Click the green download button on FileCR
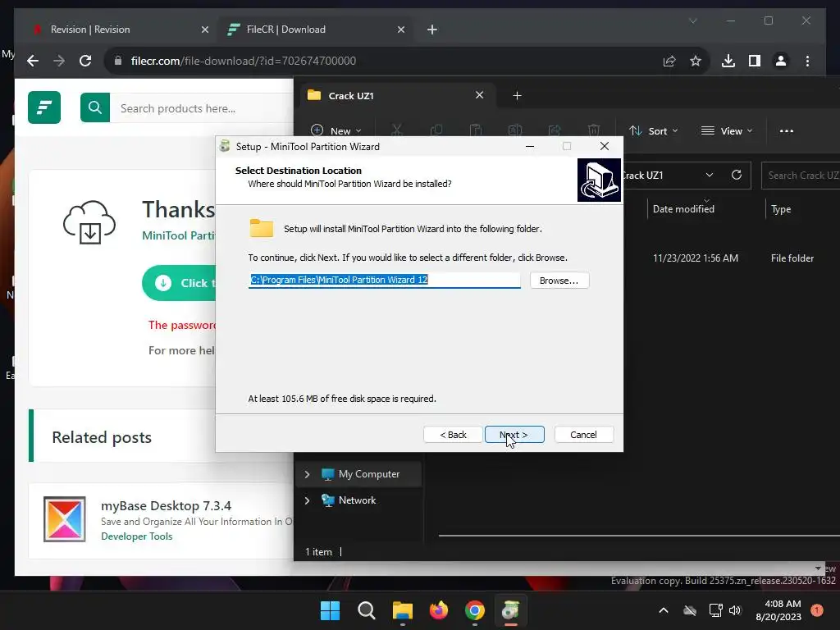This screenshot has width=840, height=630. (x=180, y=283)
